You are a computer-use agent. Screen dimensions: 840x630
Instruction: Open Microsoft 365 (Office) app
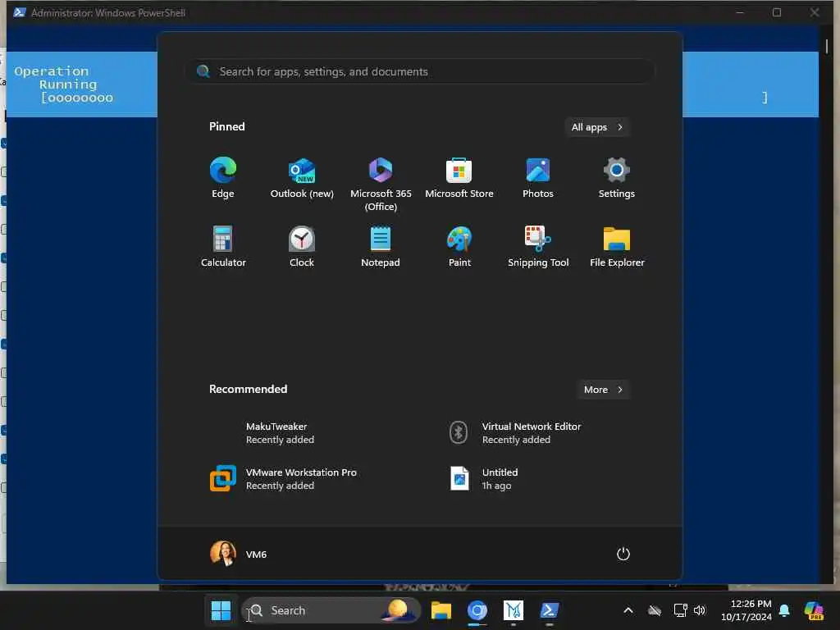point(381,185)
